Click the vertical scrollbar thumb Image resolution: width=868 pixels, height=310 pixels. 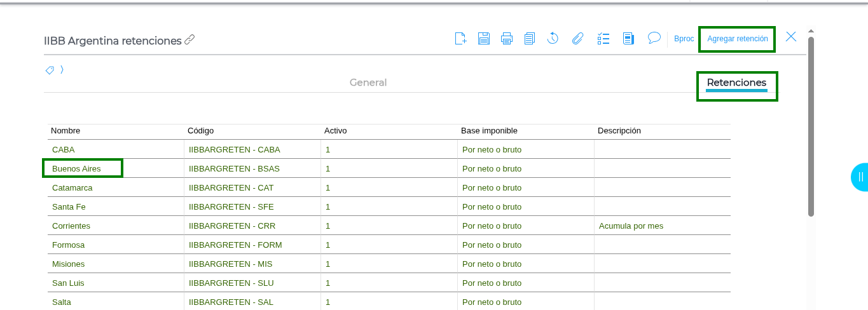point(811,127)
